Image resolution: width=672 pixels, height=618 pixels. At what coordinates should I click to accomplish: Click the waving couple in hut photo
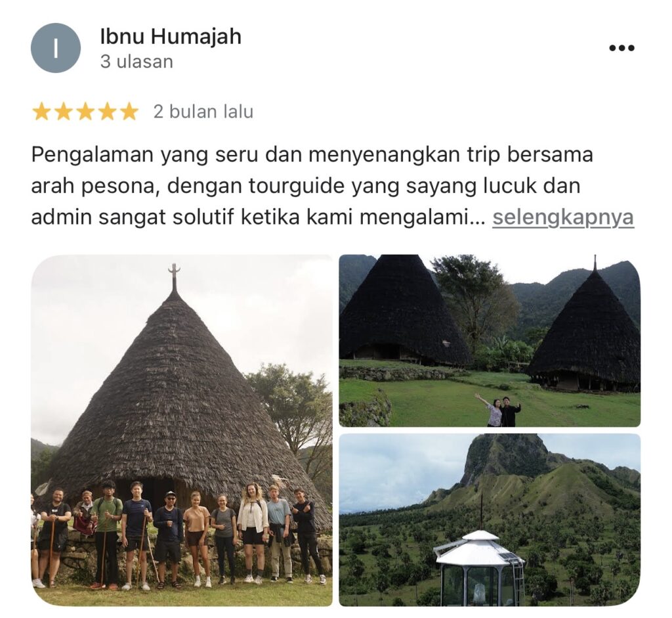[499, 410]
